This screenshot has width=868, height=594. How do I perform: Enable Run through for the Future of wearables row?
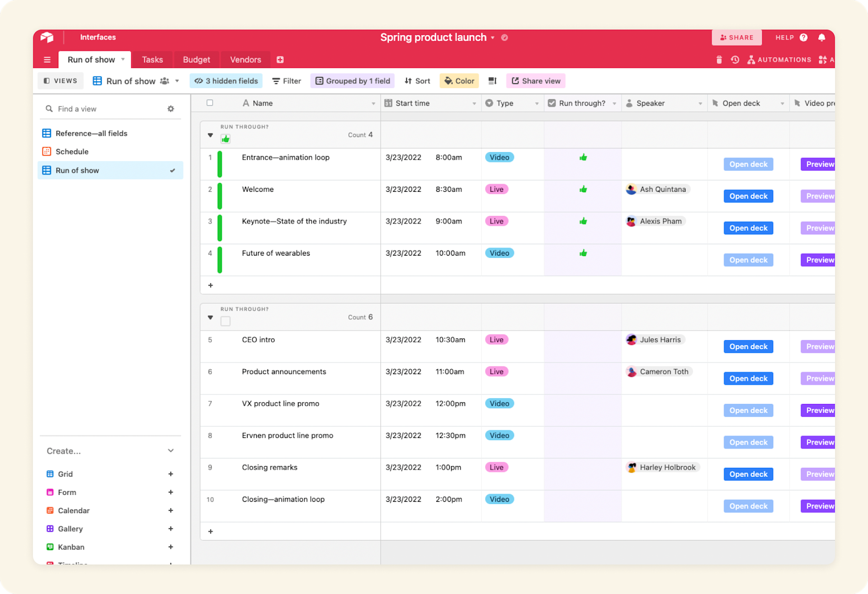coord(583,253)
